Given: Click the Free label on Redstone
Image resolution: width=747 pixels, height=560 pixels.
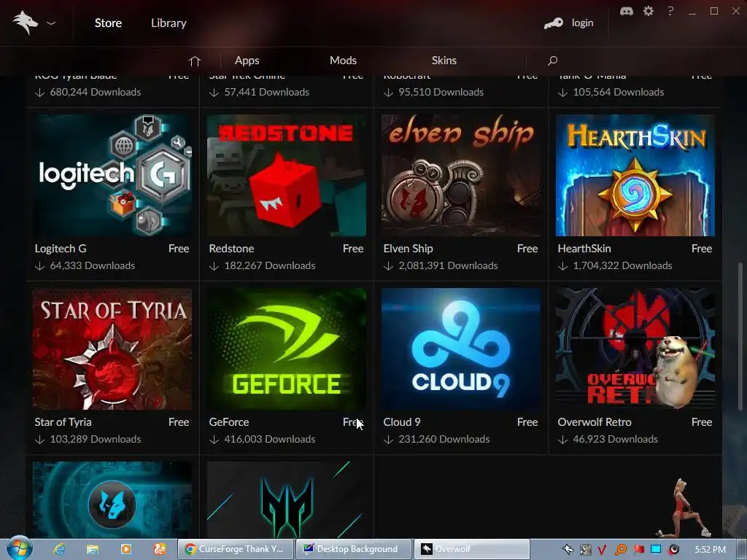Looking at the screenshot, I should (x=353, y=249).
